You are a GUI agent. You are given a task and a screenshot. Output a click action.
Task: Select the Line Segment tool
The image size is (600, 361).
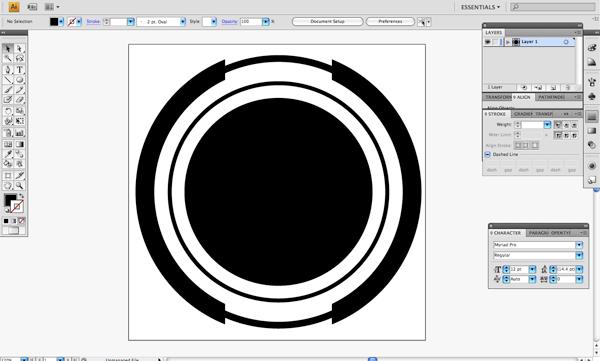coord(8,80)
